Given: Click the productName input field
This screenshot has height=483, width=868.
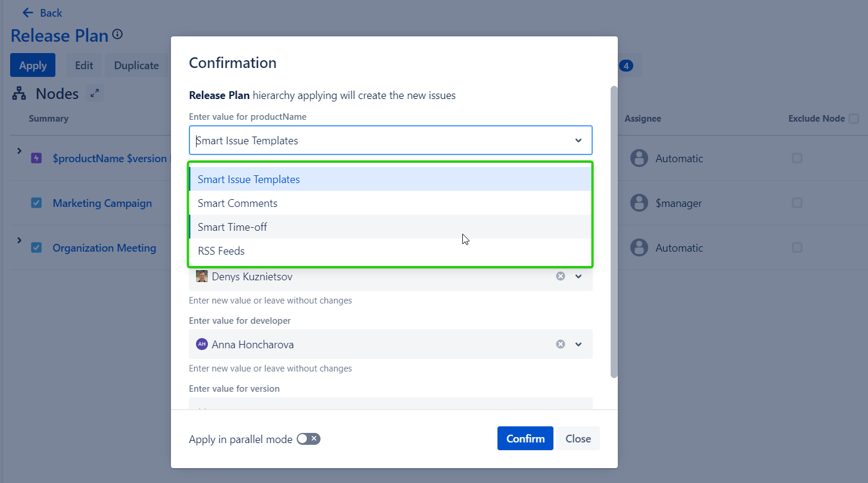Looking at the screenshot, I should (x=381, y=141).
